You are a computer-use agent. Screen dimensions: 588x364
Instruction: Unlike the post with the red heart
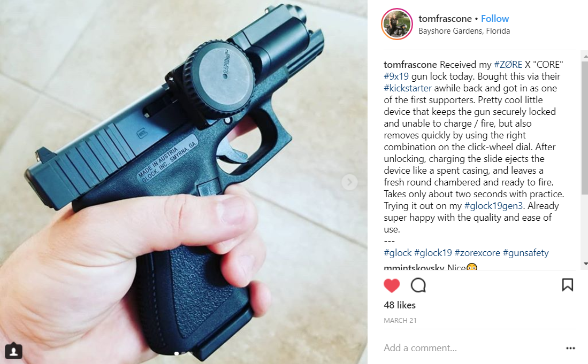pos(392,285)
